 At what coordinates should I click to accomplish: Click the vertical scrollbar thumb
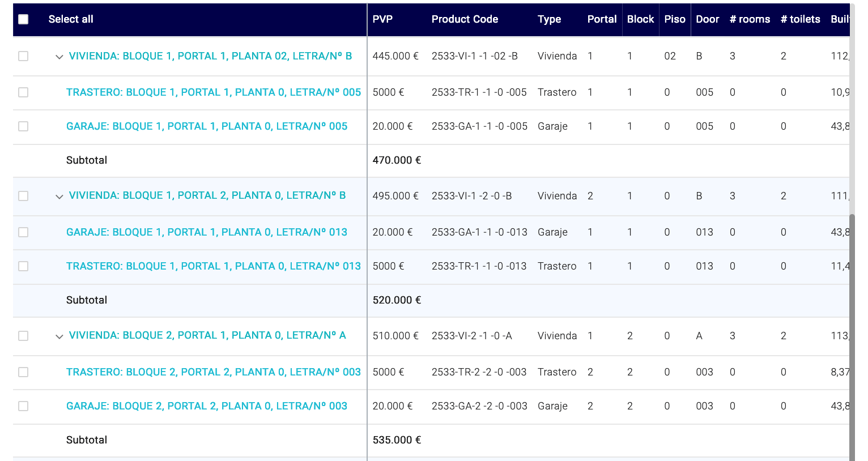(852, 337)
